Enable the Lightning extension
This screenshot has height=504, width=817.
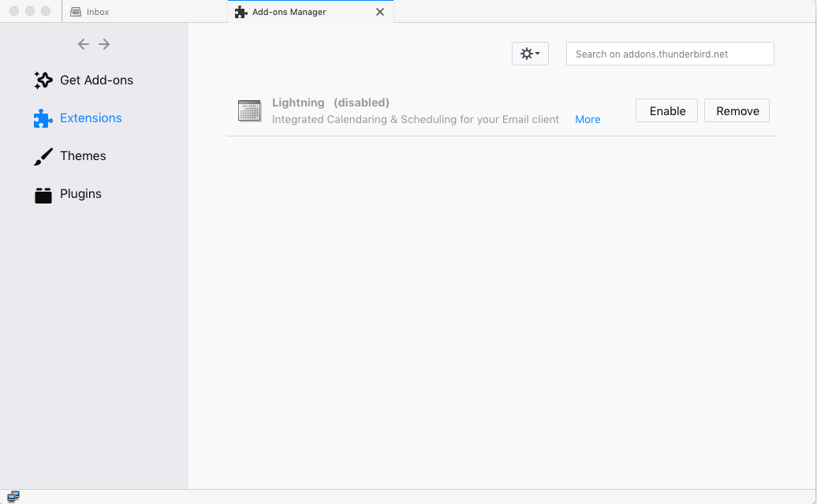666,111
